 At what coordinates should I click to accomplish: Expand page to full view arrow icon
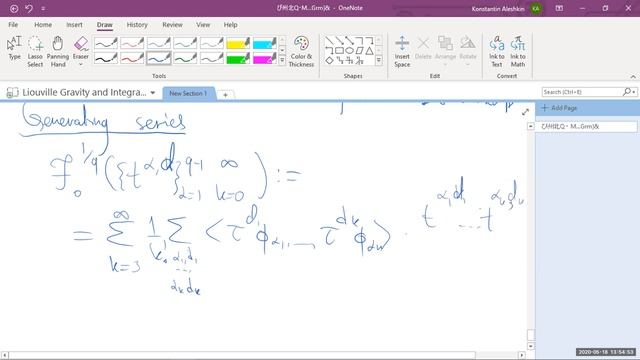(x=525, y=112)
